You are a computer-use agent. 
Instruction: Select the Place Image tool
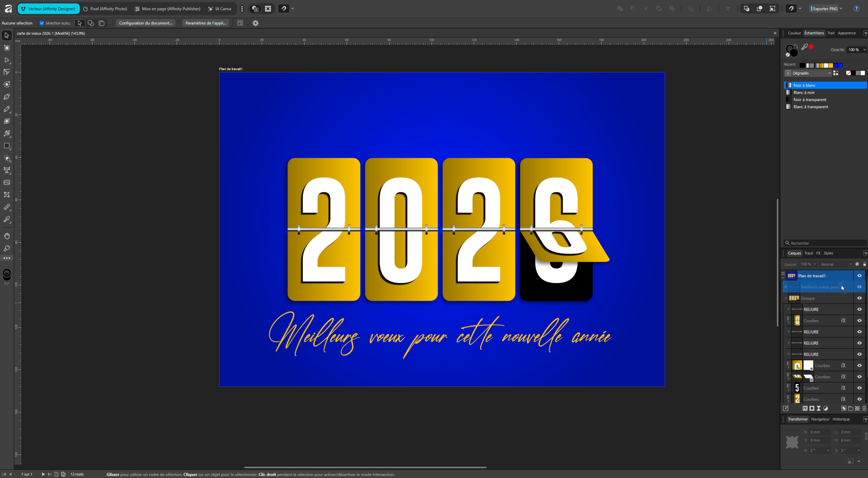tap(7, 183)
